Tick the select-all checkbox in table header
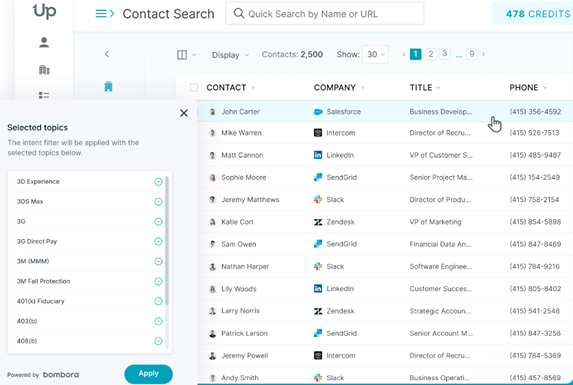The height and width of the screenshot is (385, 573). 194,87
